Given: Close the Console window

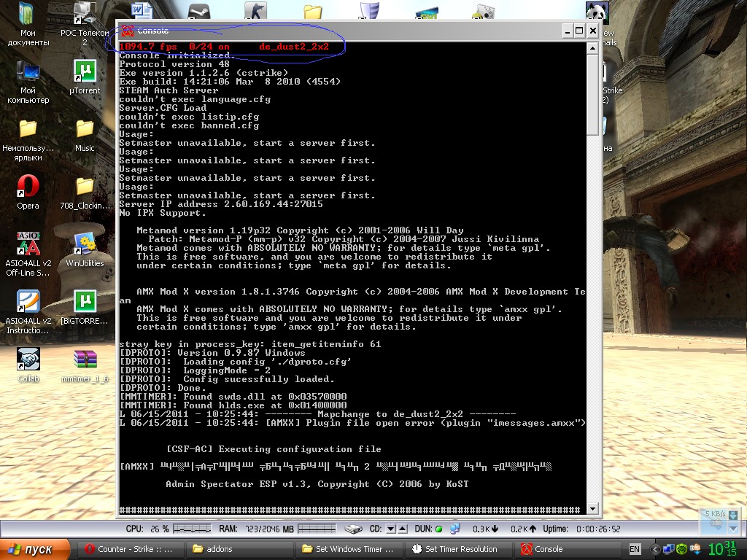Looking at the screenshot, I should 592,31.
